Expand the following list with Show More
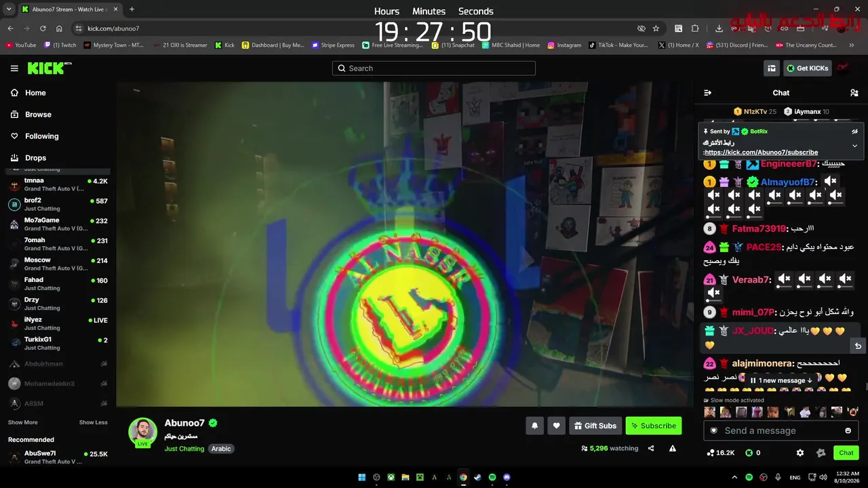This screenshot has height=488, width=868. 22,422
